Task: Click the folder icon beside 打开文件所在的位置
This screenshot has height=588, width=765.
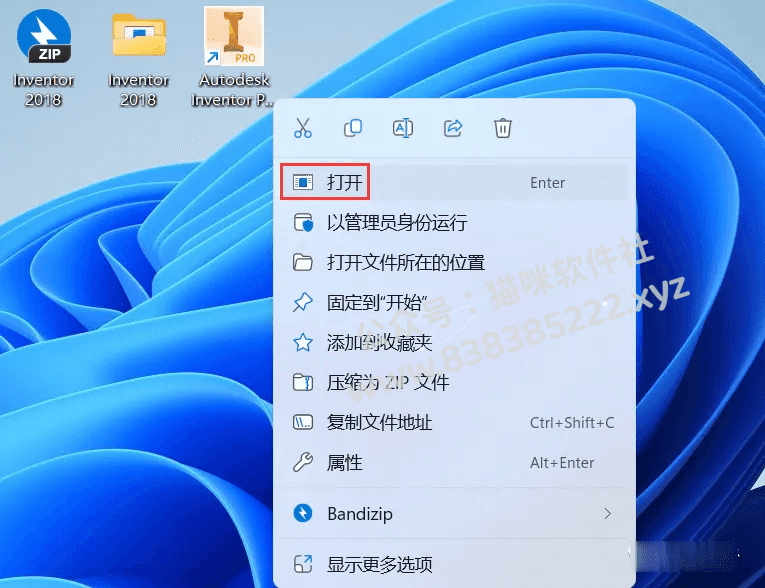Action: pos(303,263)
